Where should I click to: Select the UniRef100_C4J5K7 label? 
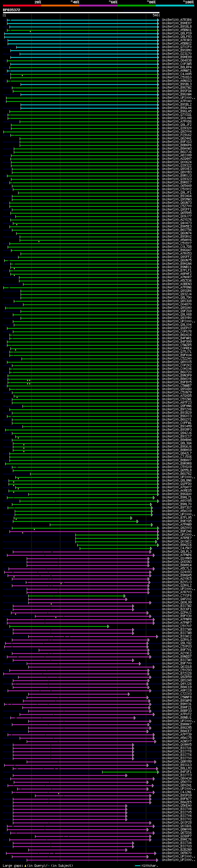pyautogui.click(x=177, y=548)
